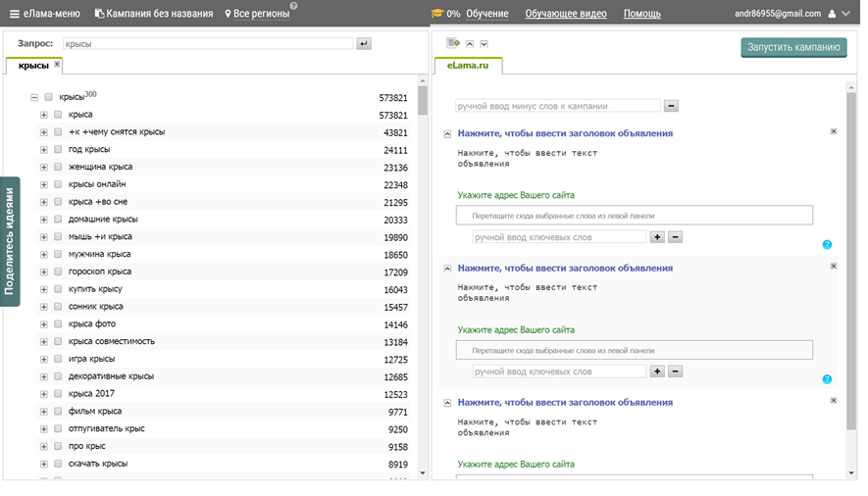Tick the checkbox for 'купить крысу'

pos(58,289)
